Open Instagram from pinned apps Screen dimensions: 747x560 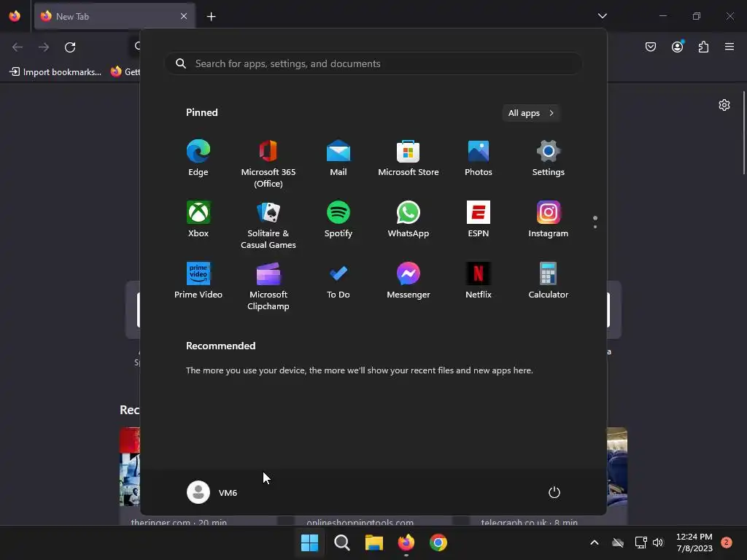(x=549, y=219)
